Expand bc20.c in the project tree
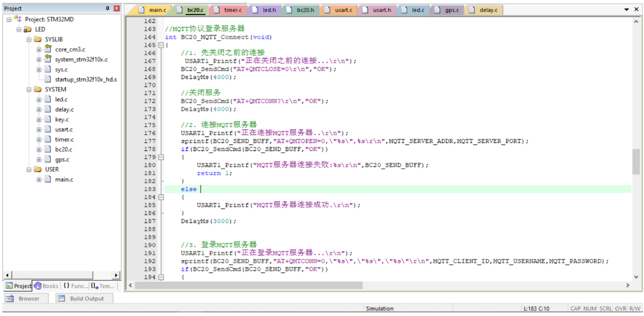644x316 pixels. [x=39, y=149]
